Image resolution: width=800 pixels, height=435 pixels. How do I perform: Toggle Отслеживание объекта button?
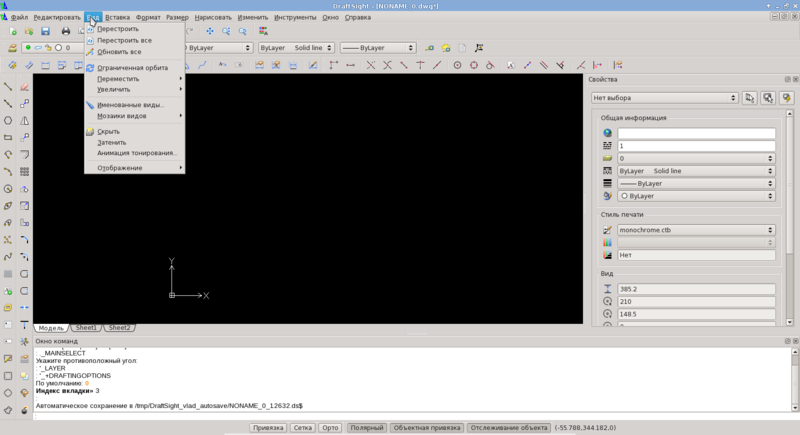[509, 428]
